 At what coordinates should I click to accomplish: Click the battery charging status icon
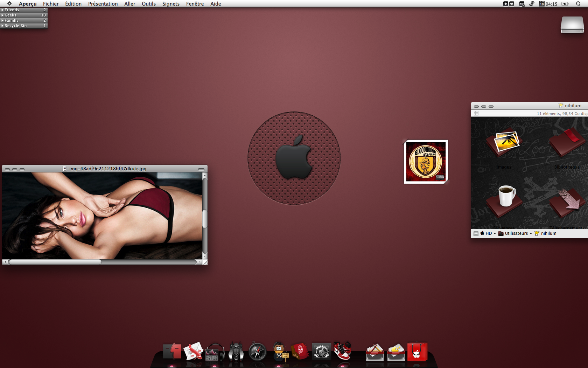coord(565,4)
